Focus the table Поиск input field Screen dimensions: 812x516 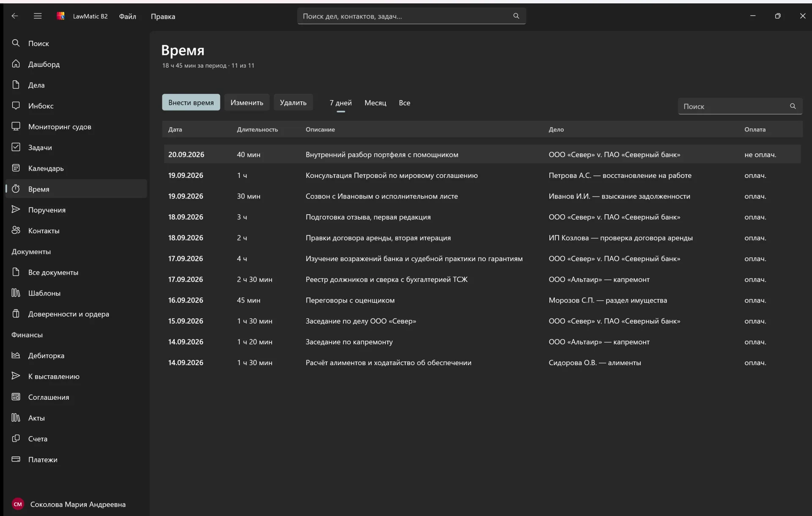pos(740,106)
